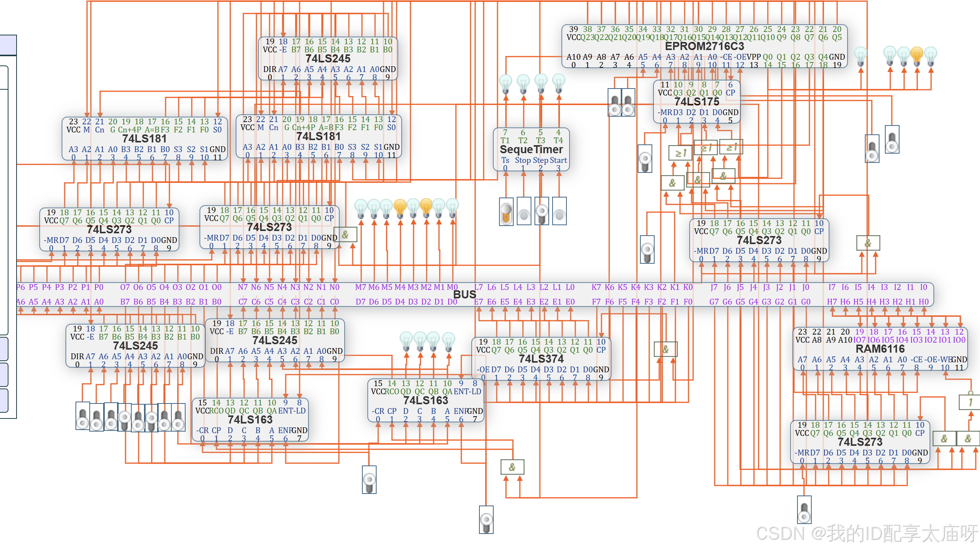The height and width of the screenshot is (549, 980).
Task: Click the AND gate beside middle 74LS273
Action: tap(345, 234)
